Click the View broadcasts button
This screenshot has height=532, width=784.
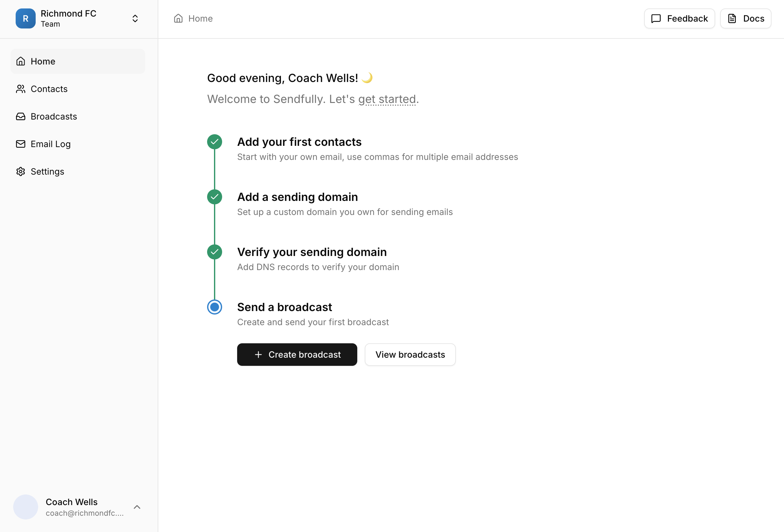pos(410,355)
